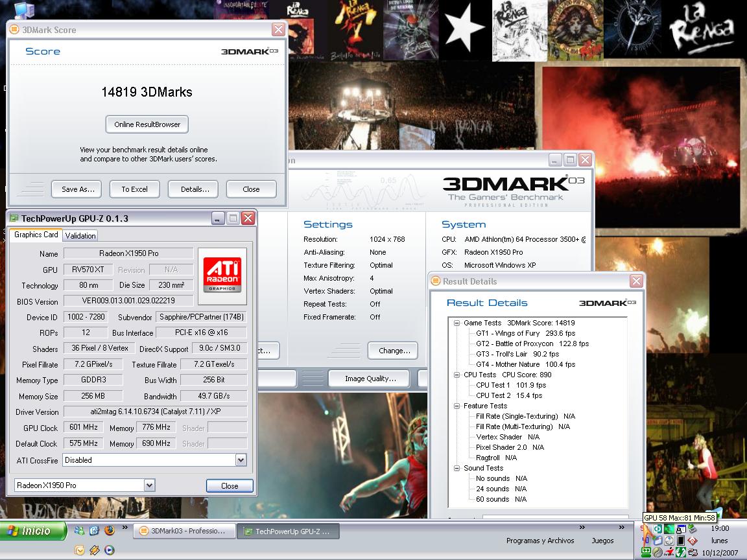
Task: Select CPU Test 2 result row
Action: (x=509, y=396)
